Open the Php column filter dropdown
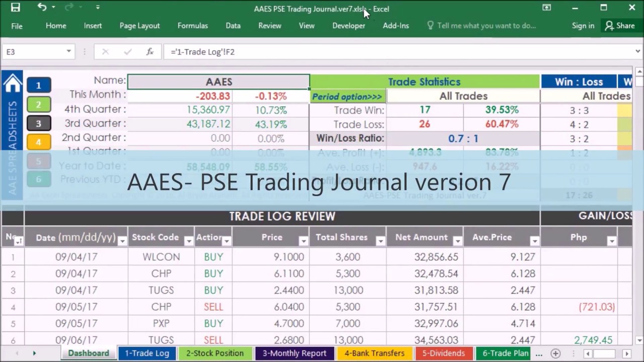Viewport: 644px width, 362px height. pyautogui.click(x=611, y=241)
